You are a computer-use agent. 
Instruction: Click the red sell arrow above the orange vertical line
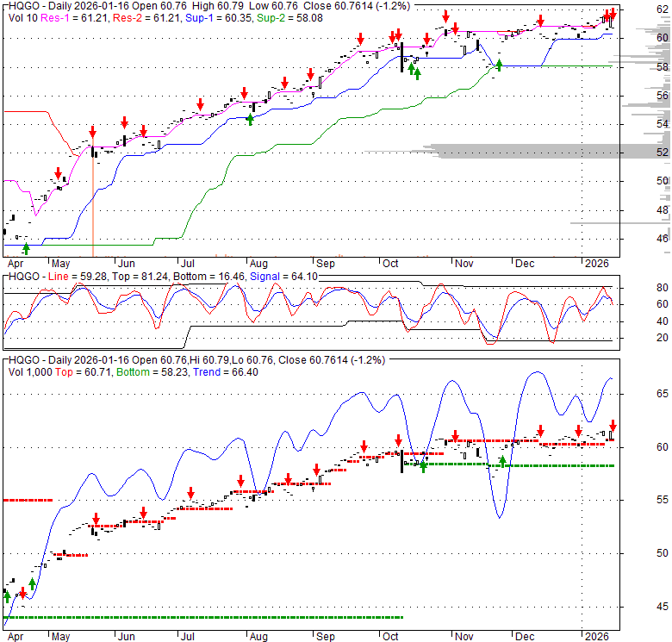click(x=92, y=132)
